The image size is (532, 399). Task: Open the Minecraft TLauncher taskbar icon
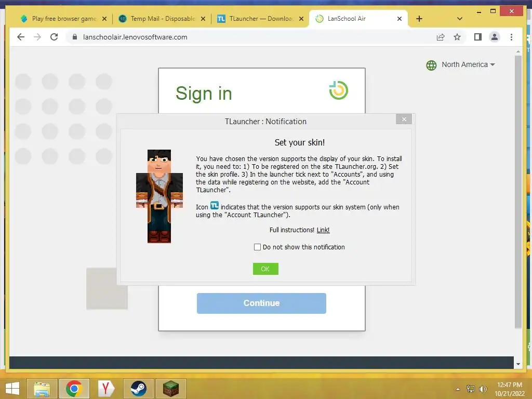tap(170, 389)
